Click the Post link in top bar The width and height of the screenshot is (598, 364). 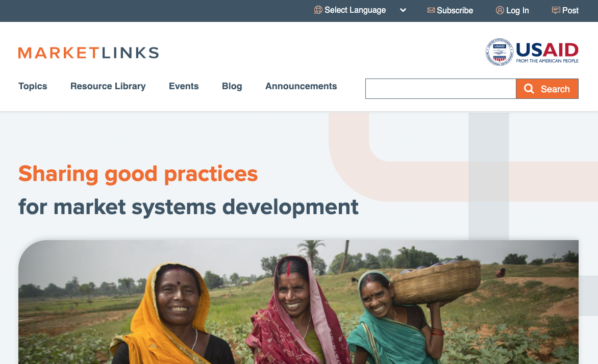click(x=565, y=10)
